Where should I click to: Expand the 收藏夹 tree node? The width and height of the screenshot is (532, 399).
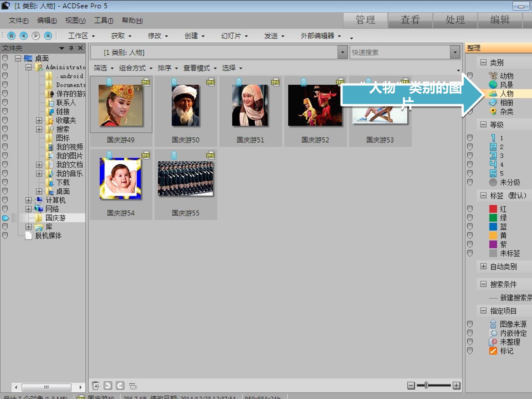39,120
